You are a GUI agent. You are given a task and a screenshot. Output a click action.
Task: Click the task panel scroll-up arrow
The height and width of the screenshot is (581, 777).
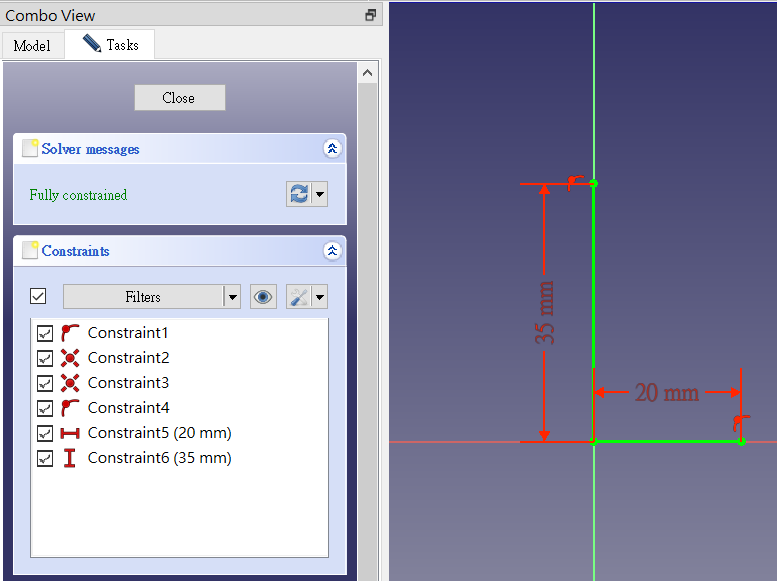[x=367, y=73]
